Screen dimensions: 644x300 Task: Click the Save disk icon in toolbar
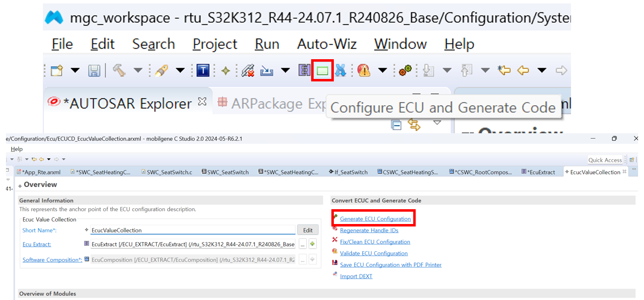click(94, 71)
